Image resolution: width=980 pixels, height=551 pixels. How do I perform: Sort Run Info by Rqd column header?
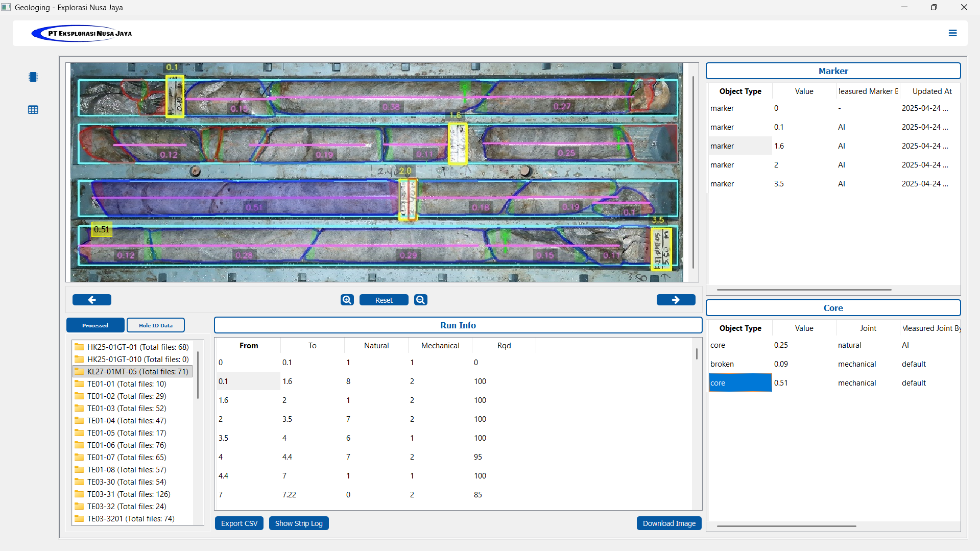tap(504, 346)
